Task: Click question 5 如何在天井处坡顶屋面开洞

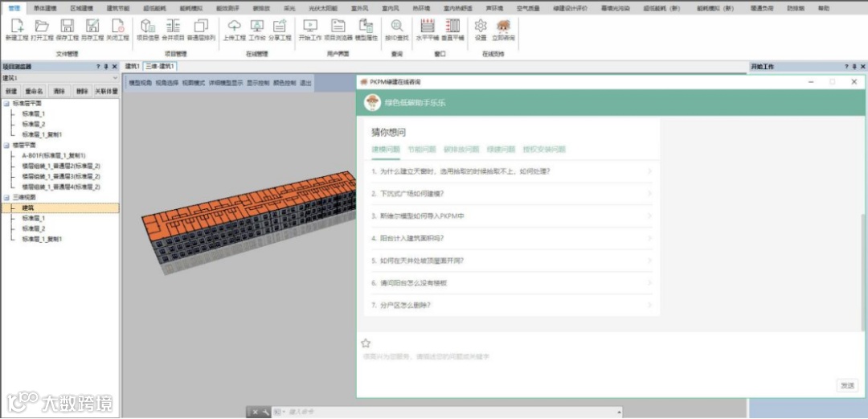Action: click(511, 261)
